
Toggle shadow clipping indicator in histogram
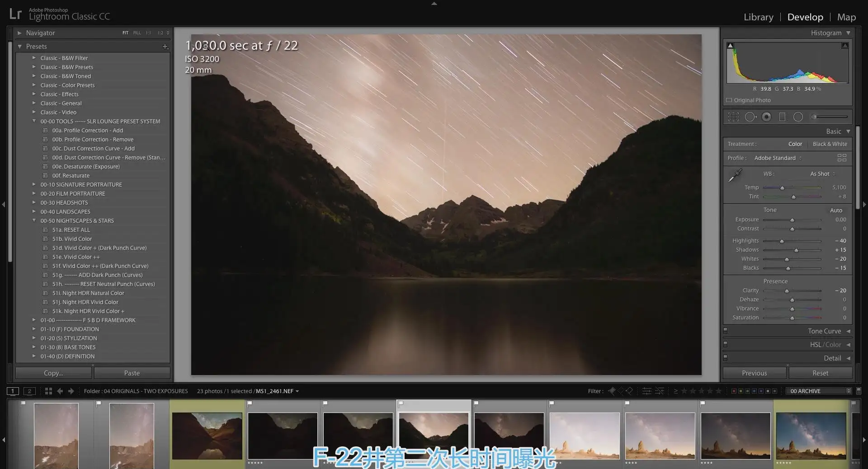click(731, 46)
